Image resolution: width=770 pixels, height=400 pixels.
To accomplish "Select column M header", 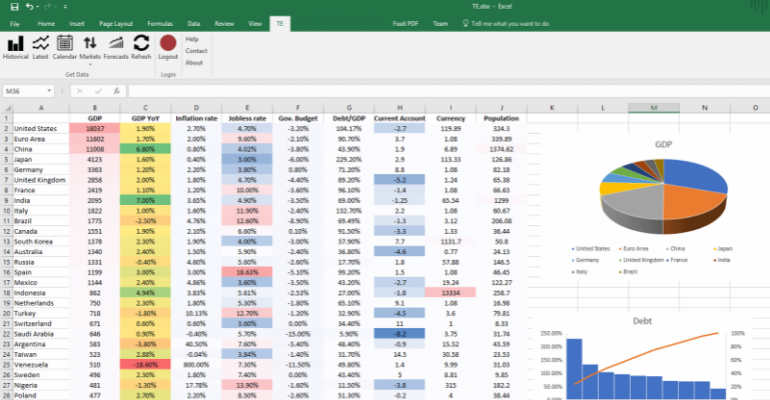I will point(654,107).
